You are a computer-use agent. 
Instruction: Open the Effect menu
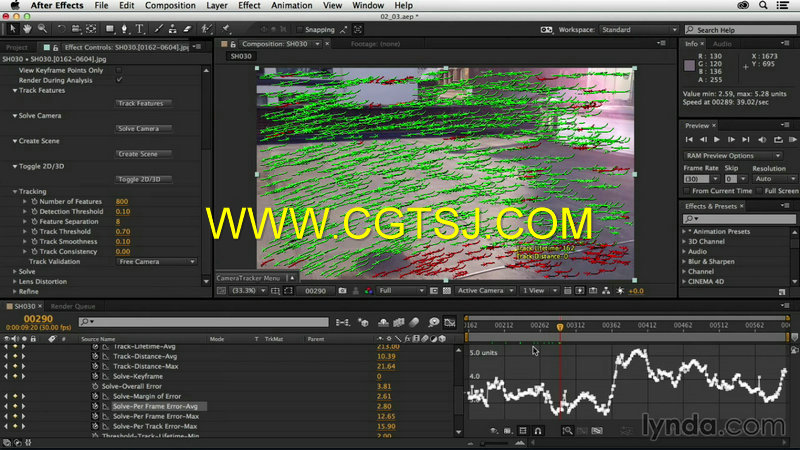(x=249, y=5)
